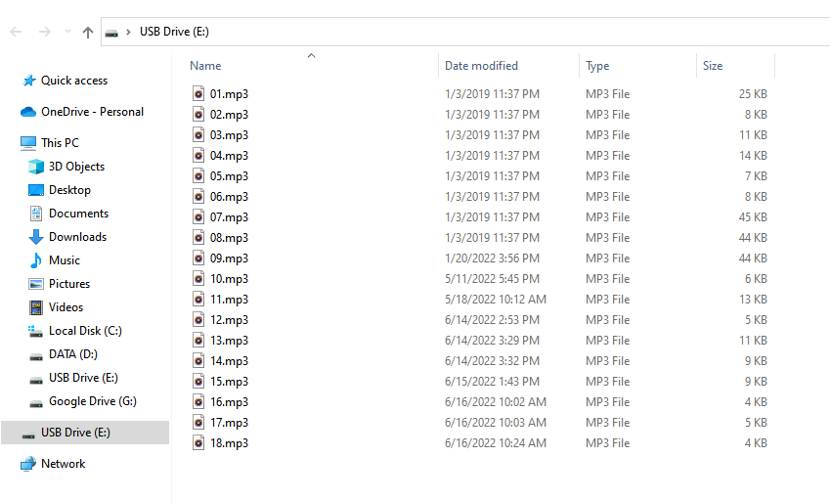Image resolution: width=833 pixels, height=504 pixels.
Task: Click the Local Disk (C:) drive icon
Action: pos(36,331)
